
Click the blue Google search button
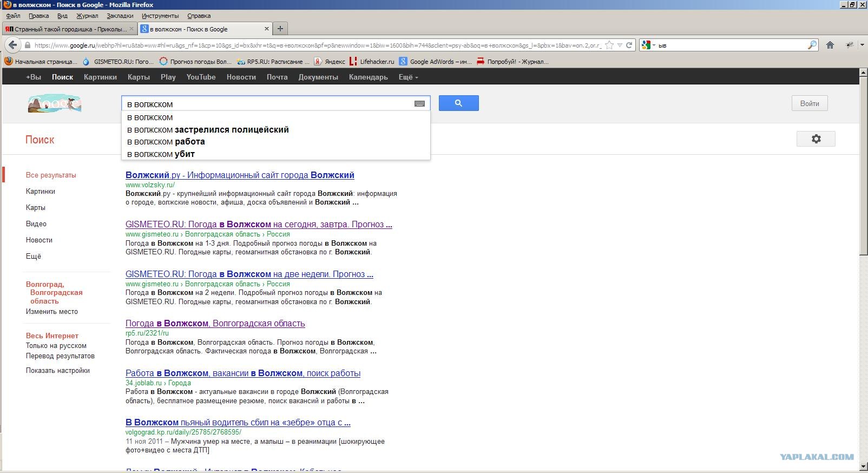tap(458, 103)
